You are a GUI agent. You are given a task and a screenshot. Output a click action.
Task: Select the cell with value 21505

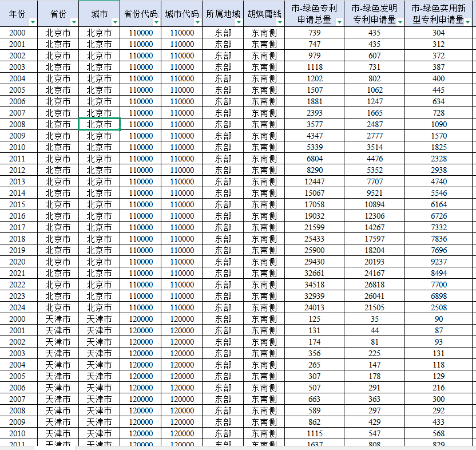coord(375,307)
